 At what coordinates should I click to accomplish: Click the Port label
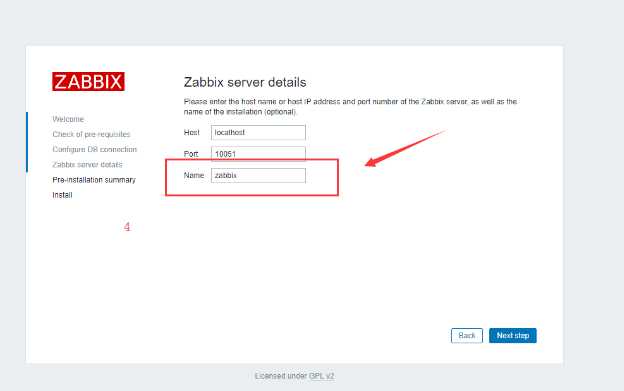[x=191, y=154]
